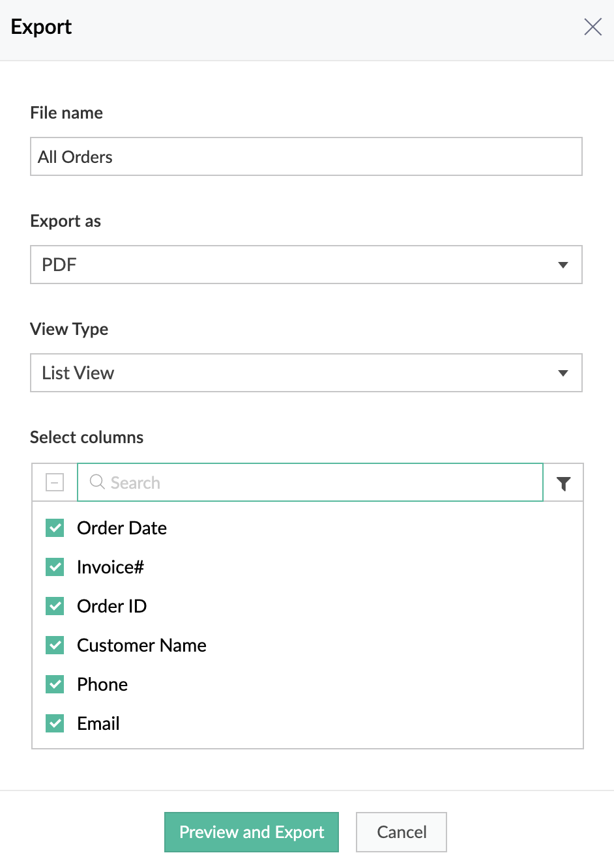Uncheck the Order Date column
Image resolution: width=614 pixels, height=868 pixels.
coord(55,528)
